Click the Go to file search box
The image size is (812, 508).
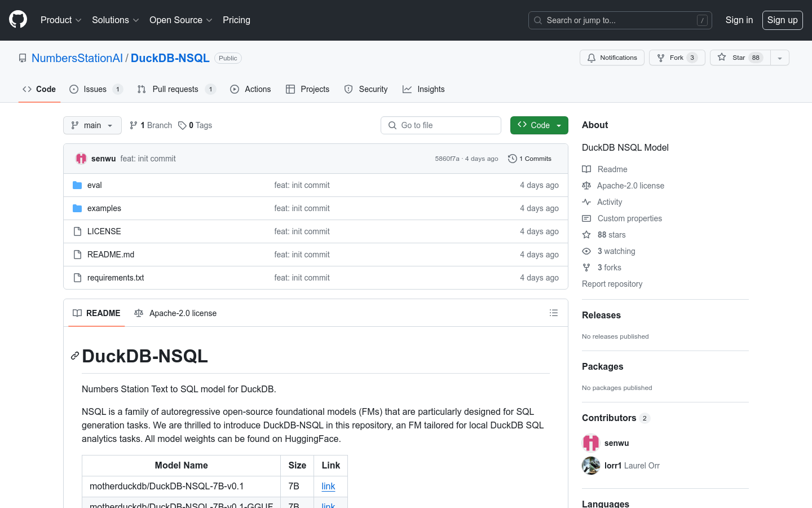441,125
